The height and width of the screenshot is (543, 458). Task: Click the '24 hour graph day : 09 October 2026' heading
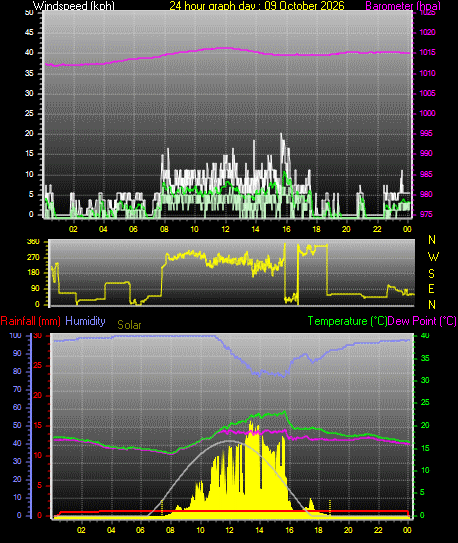[257, 6]
